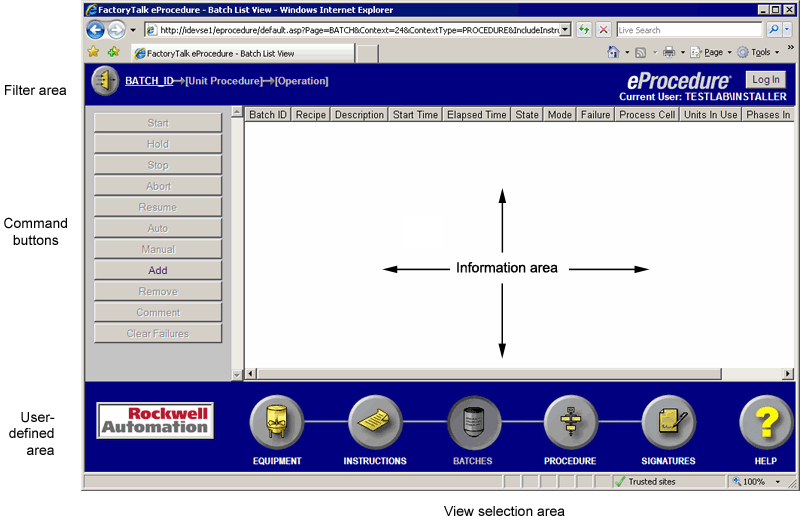Expand the Print options dropdown arrow
Screen dimensions: 800x528
tap(683, 52)
